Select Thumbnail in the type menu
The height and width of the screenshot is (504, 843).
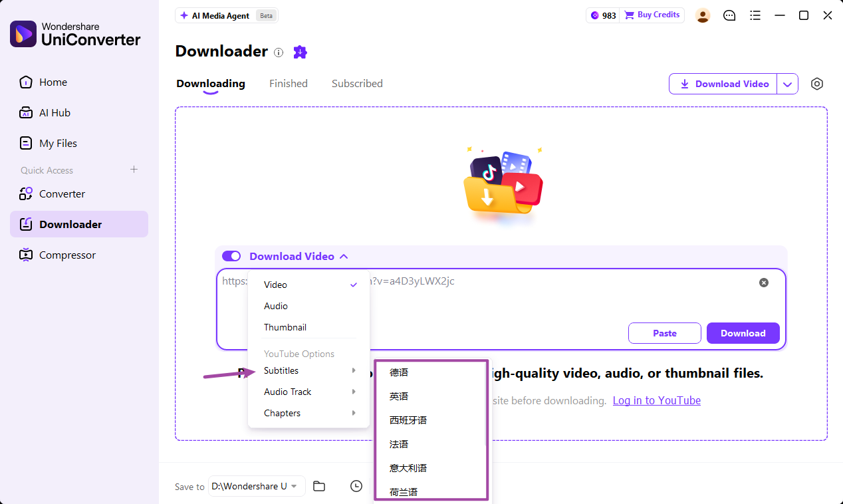[x=308, y=327]
